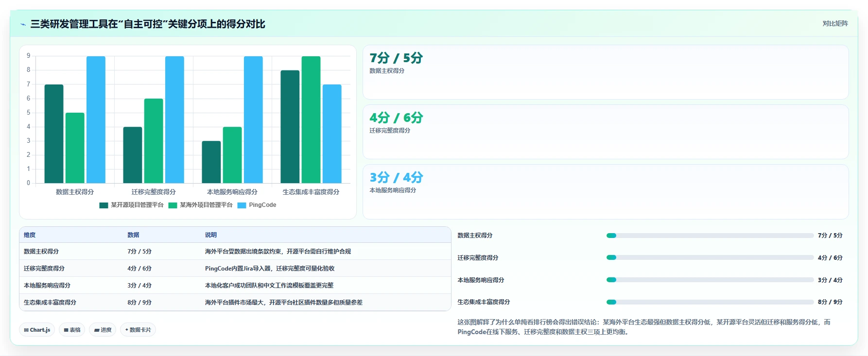
Task: Click the light green bar for 生态集成丰富度得分
Action: [x=311, y=119]
